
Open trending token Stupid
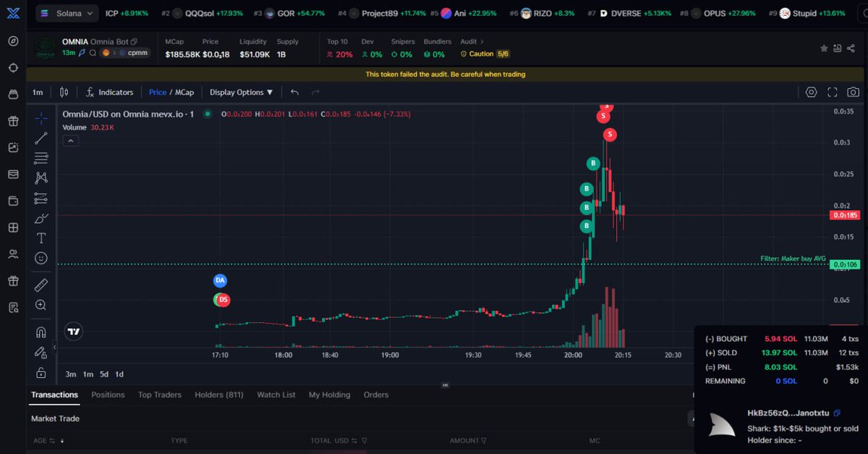coord(807,13)
